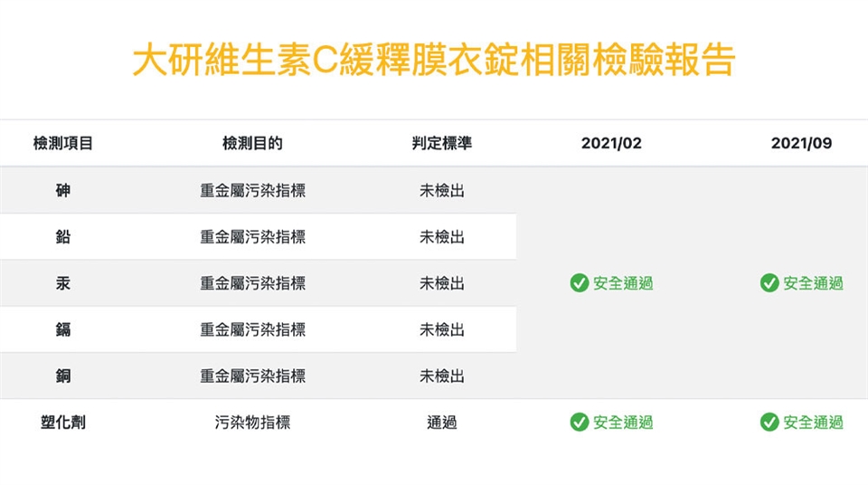Click the 2021/09 green checkmark in 塑化劑 row
Screen dimensions: 868x485
(x=769, y=422)
